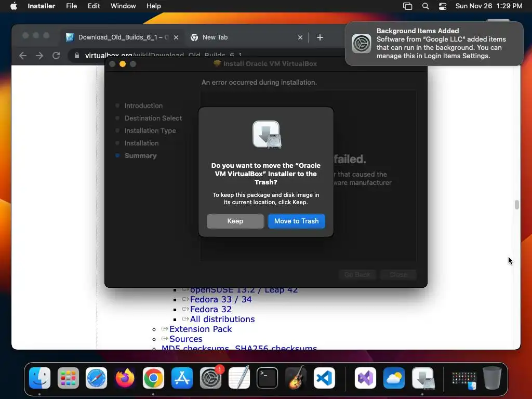532x399 pixels.
Task: Open Finder from the Dock
Action: pyautogui.click(x=39, y=378)
